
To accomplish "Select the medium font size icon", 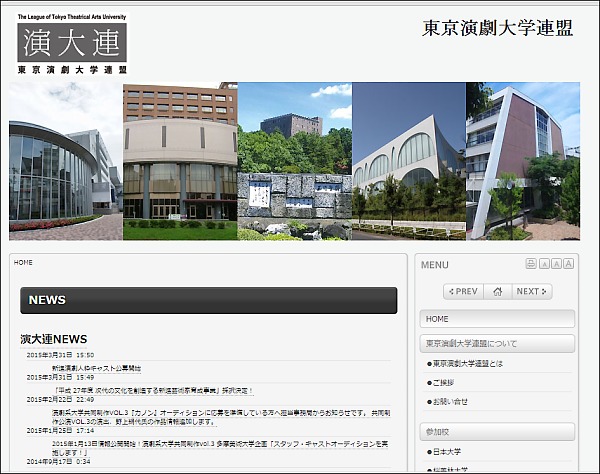I will point(556,264).
